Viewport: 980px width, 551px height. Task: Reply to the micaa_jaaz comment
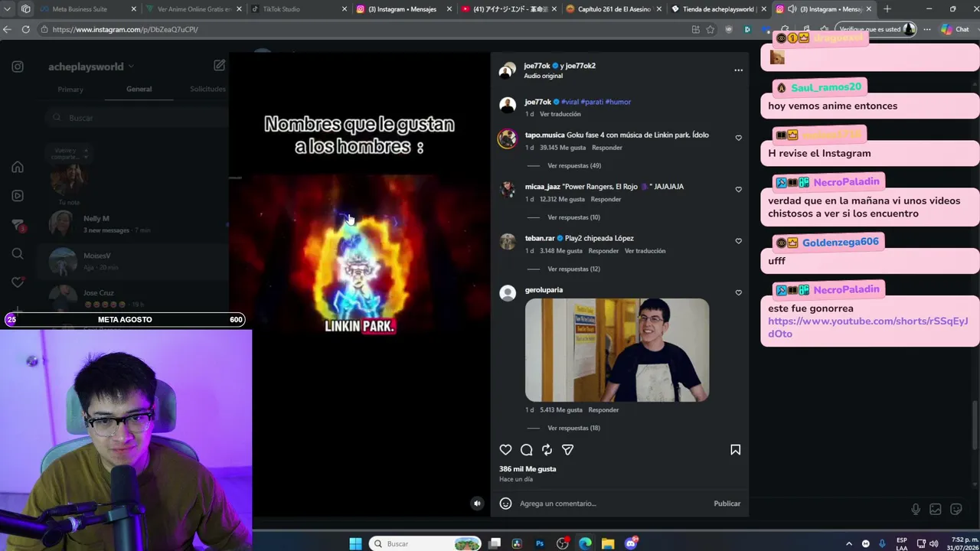point(606,199)
